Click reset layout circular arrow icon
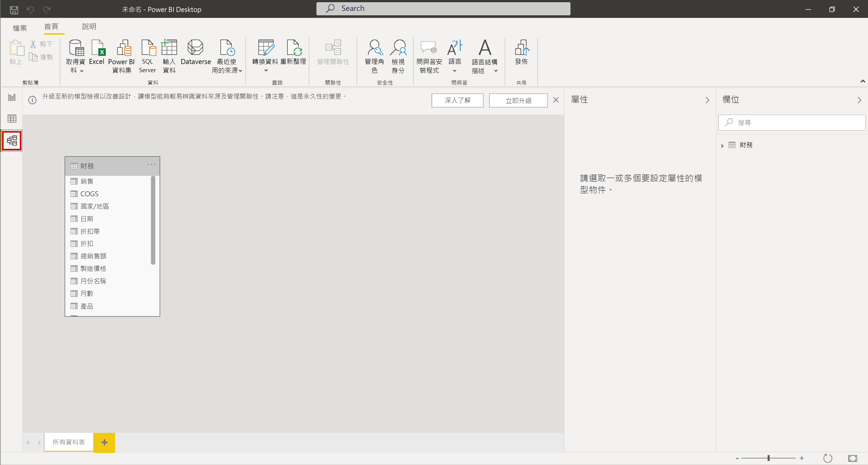The image size is (868, 465). tap(828, 458)
